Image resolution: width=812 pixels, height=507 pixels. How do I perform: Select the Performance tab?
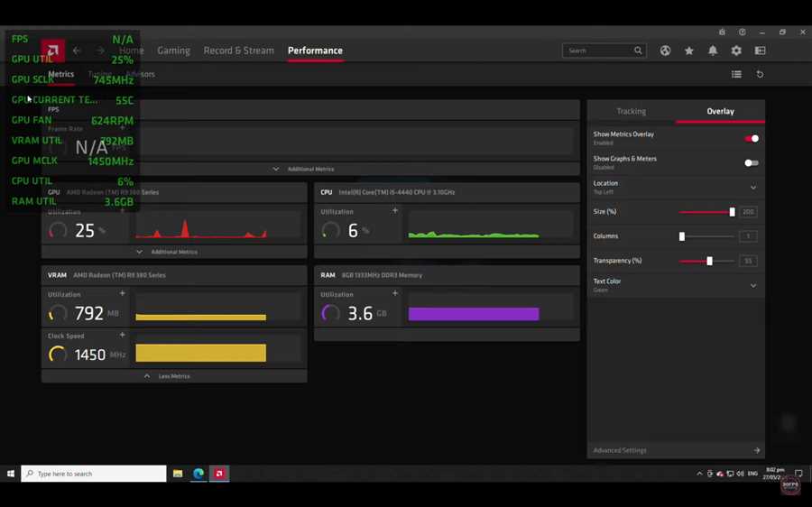pos(315,51)
